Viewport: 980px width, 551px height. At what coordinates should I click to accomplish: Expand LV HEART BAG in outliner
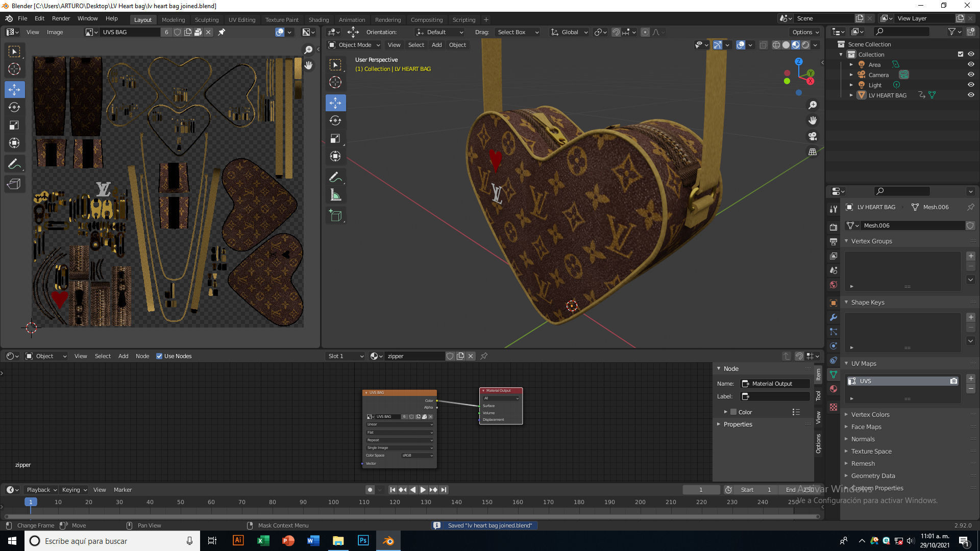[x=851, y=95]
